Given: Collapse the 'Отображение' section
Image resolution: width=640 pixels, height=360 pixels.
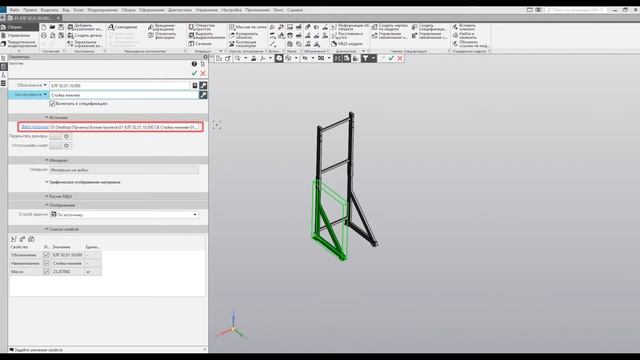Looking at the screenshot, I should (x=47, y=205).
